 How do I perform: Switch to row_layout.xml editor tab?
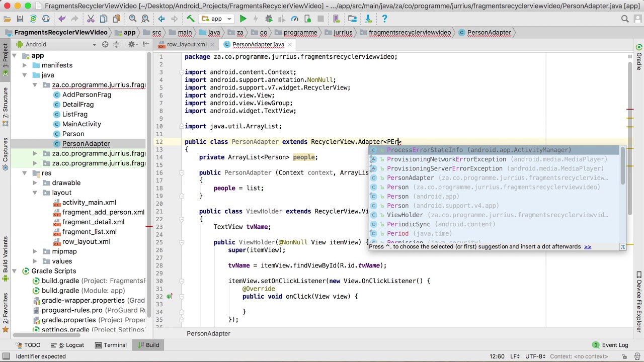click(187, 44)
